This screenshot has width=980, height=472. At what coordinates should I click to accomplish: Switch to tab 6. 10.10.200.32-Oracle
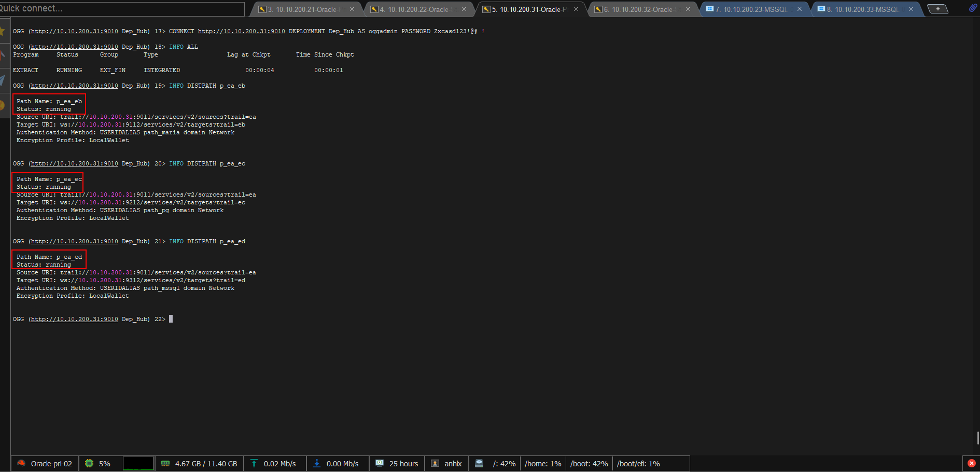click(642, 9)
